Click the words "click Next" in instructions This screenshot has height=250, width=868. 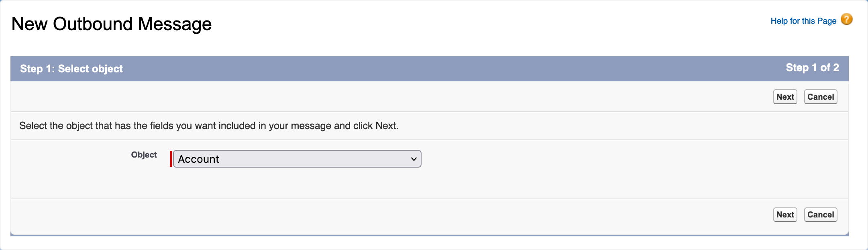click(x=375, y=126)
